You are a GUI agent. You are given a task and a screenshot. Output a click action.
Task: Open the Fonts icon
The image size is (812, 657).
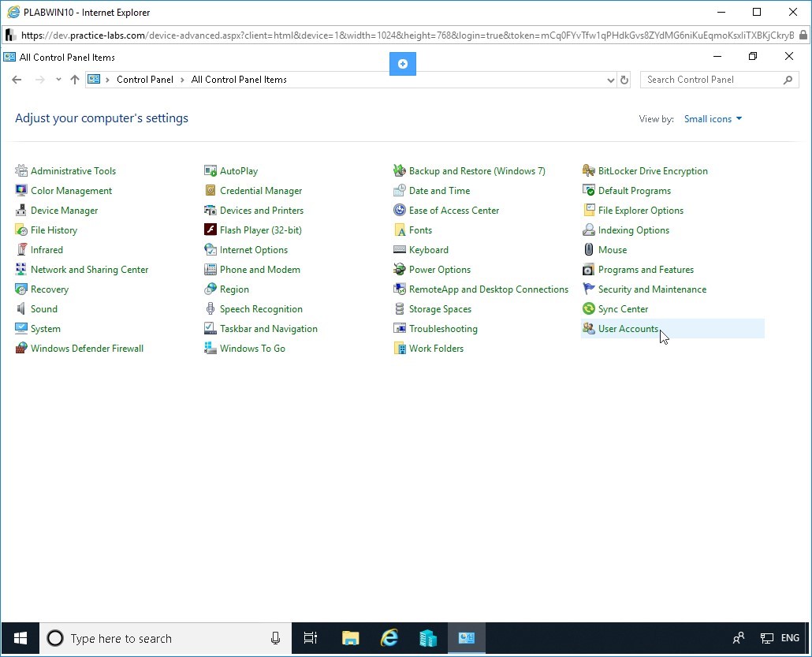click(x=399, y=230)
